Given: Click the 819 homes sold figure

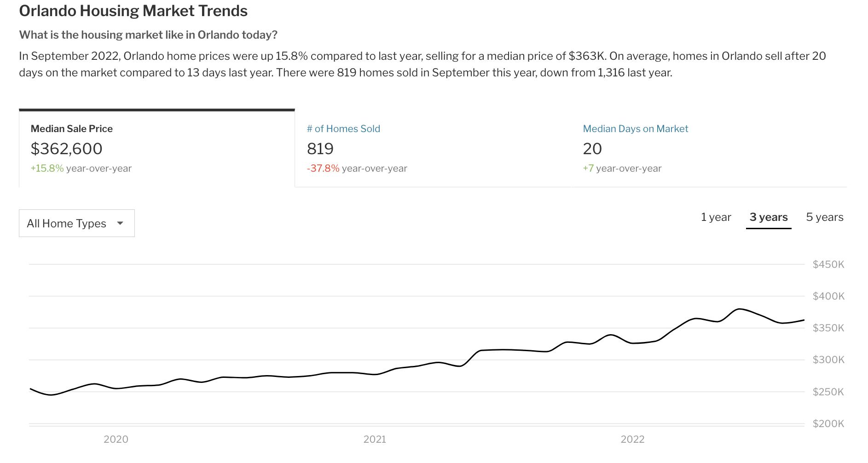Looking at the screenshot, I should (320, 149).
